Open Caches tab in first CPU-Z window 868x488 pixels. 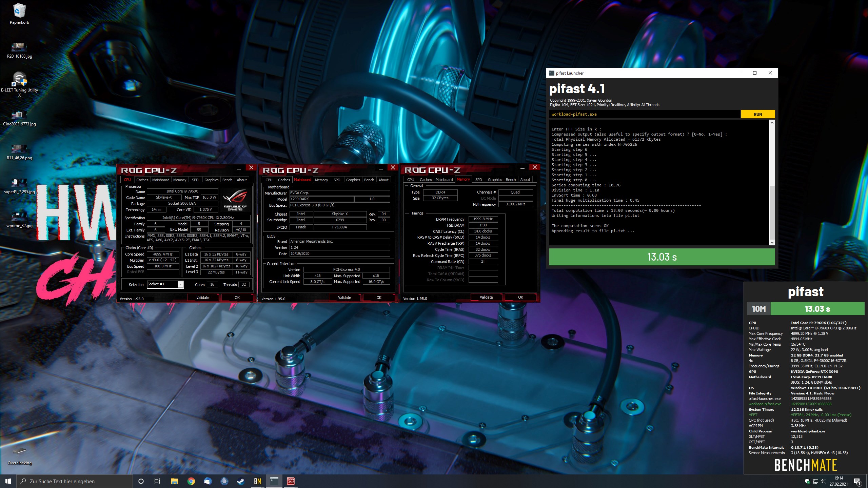pyautogui.click(x=142, y=180)
